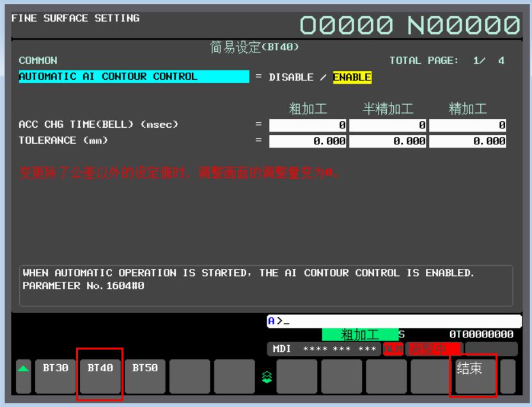Select DISABLE for automatic AI contour control

click(291, 77)
